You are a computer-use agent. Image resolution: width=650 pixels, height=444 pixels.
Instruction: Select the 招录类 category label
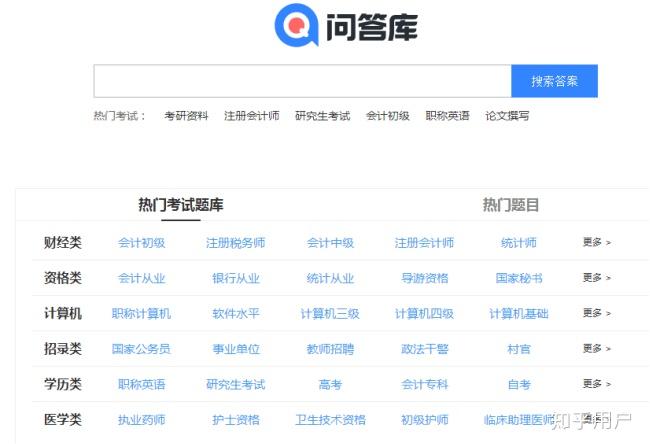click(x=63, y=349)
